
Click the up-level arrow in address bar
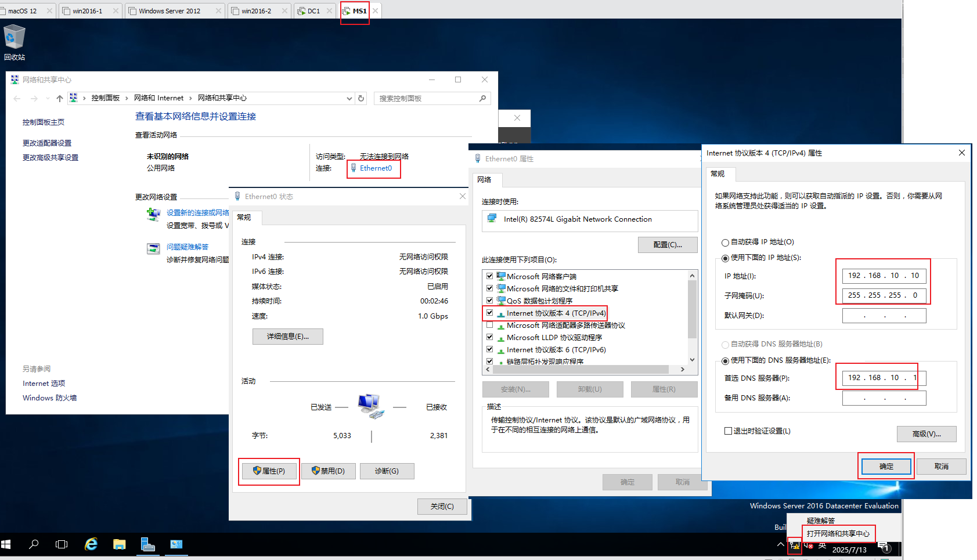pos(59,99)
